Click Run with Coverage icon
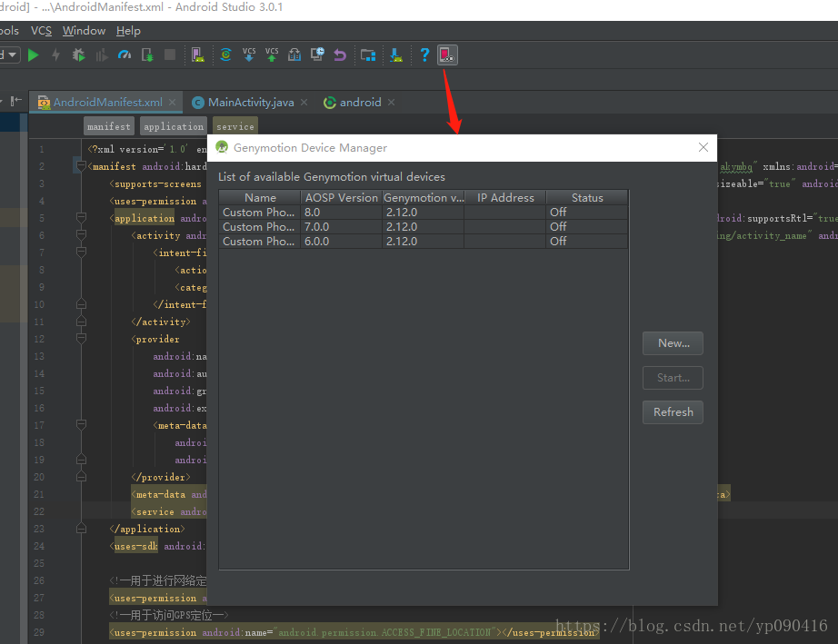 102,55
